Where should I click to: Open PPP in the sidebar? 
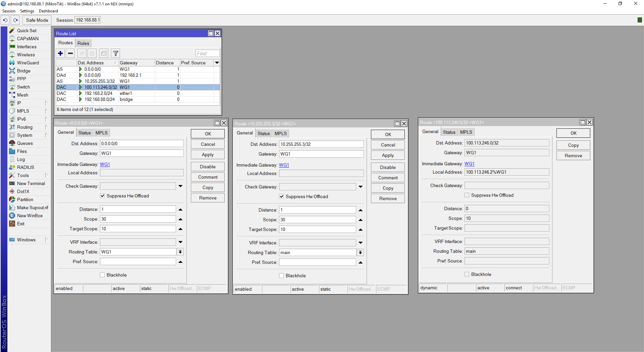(21, 79)
